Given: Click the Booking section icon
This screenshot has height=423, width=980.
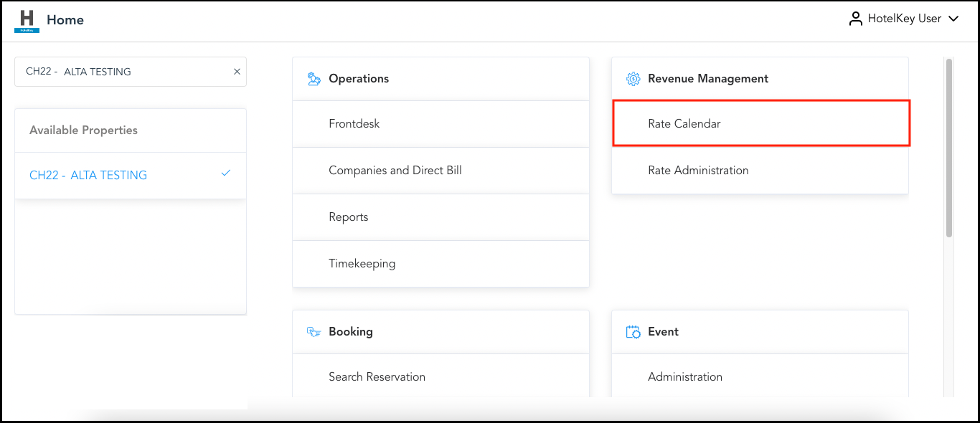Looking at the screenshot, I should [x=314, y=332].
